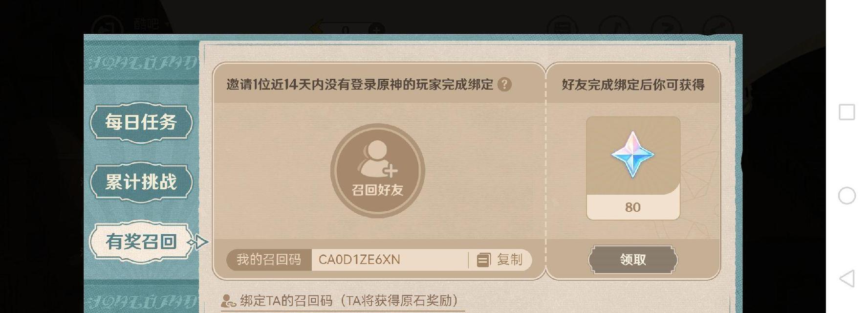Screen dimensions: 868x313
Task: Tap the 80 reward item card
Action: (x=633, y=168)
